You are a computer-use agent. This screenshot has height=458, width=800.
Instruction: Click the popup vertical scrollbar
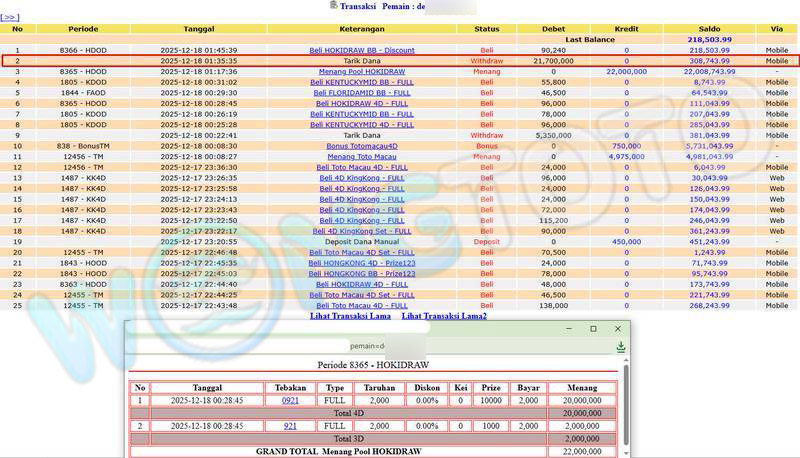626,410
